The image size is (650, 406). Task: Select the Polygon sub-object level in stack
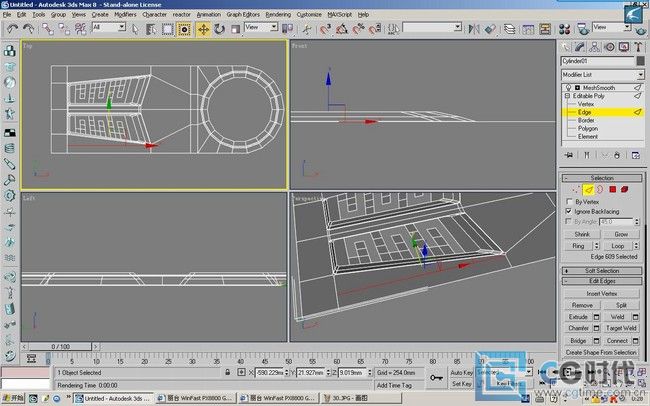587,129
